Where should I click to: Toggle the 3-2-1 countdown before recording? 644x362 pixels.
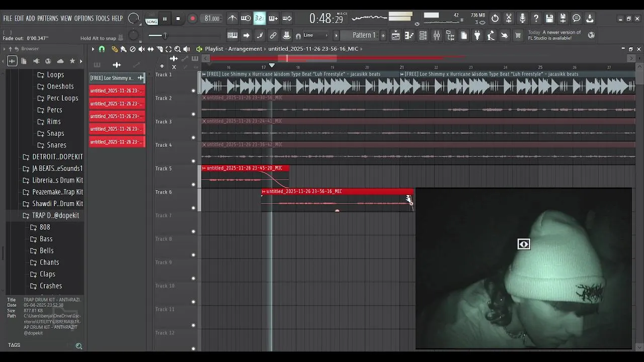pyautogui.click(x=259, y=19)
